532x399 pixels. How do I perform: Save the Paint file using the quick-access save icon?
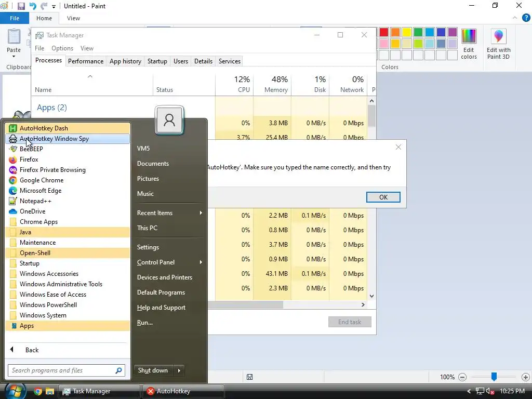point(21,6)
